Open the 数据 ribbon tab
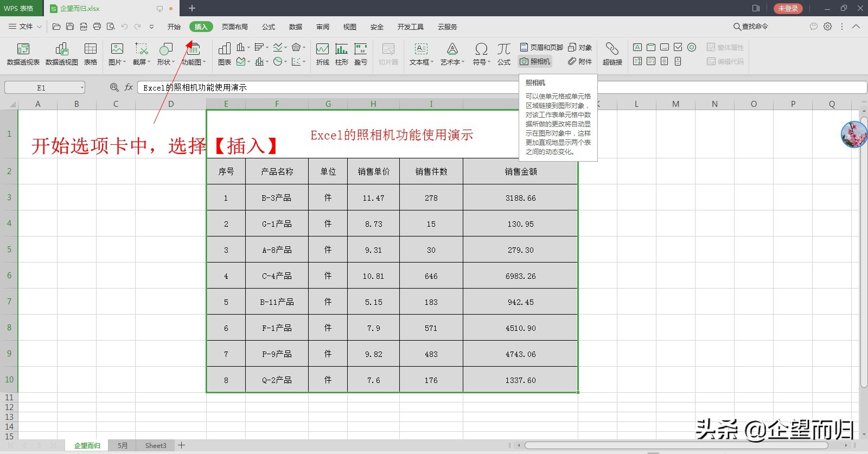 coord(296,27)
